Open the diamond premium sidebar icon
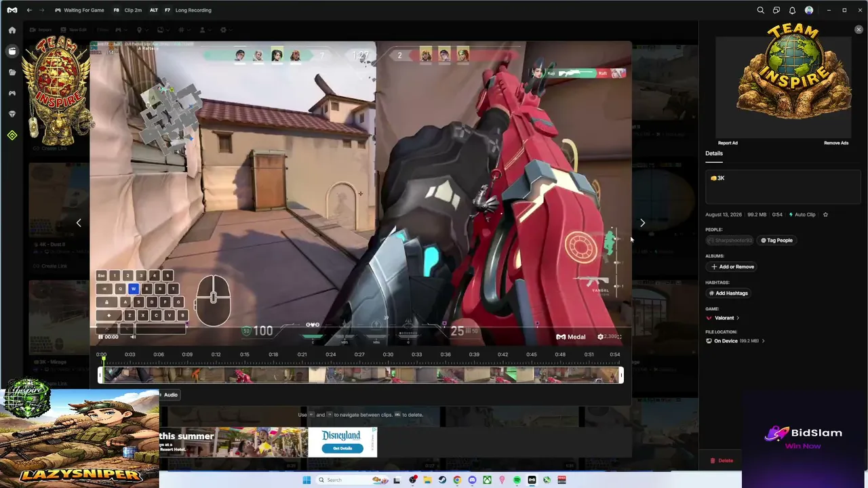Image resolution: width=868 pixels, height=488 pixels. click(x=12, y=114)
